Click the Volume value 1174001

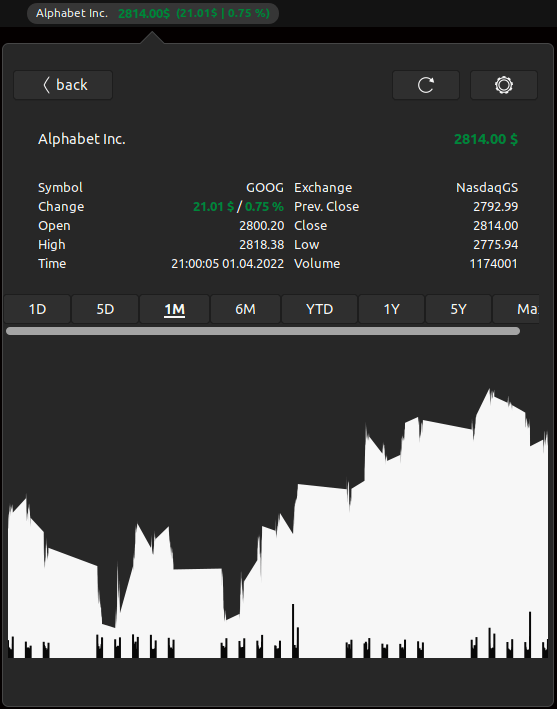[494, 264]
